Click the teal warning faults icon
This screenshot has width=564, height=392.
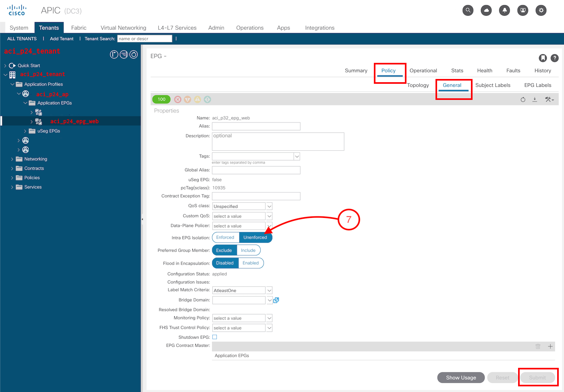coord(207,99)
